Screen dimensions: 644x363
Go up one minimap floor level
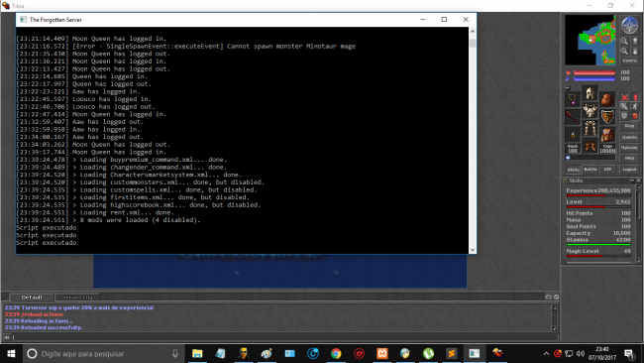635,41
